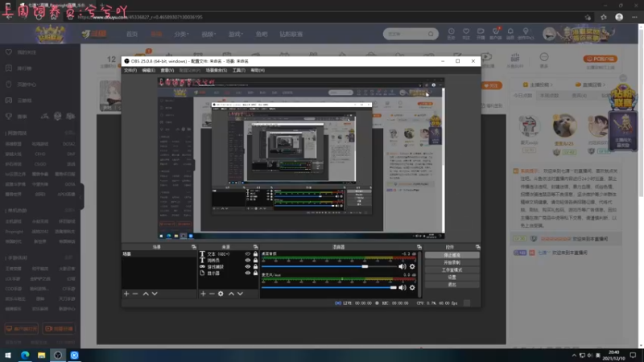644x362 pixels.
Task: Undock the Scenes panel
Action: tap(194, 247)
